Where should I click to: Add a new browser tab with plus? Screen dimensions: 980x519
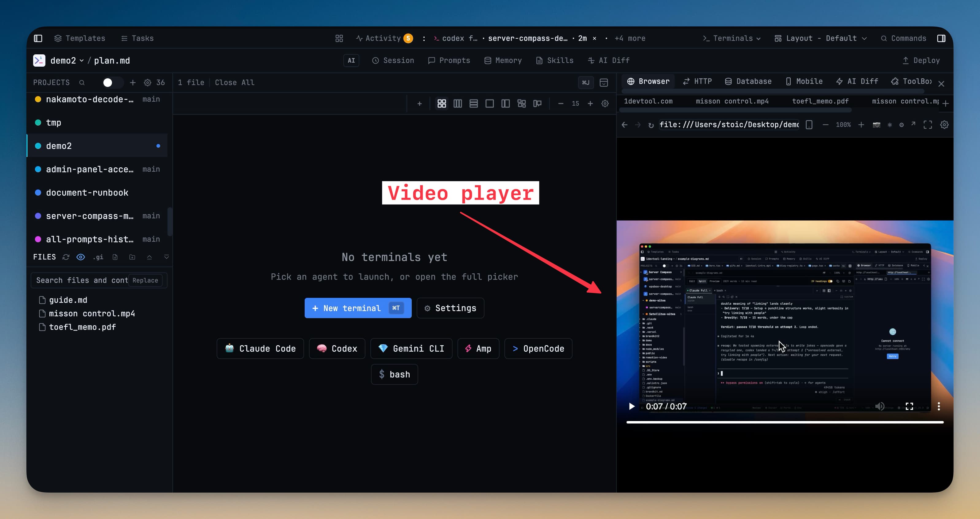coord(946,103)
